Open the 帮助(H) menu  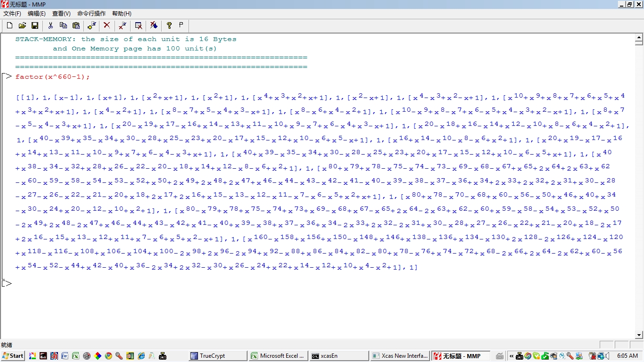122,14
